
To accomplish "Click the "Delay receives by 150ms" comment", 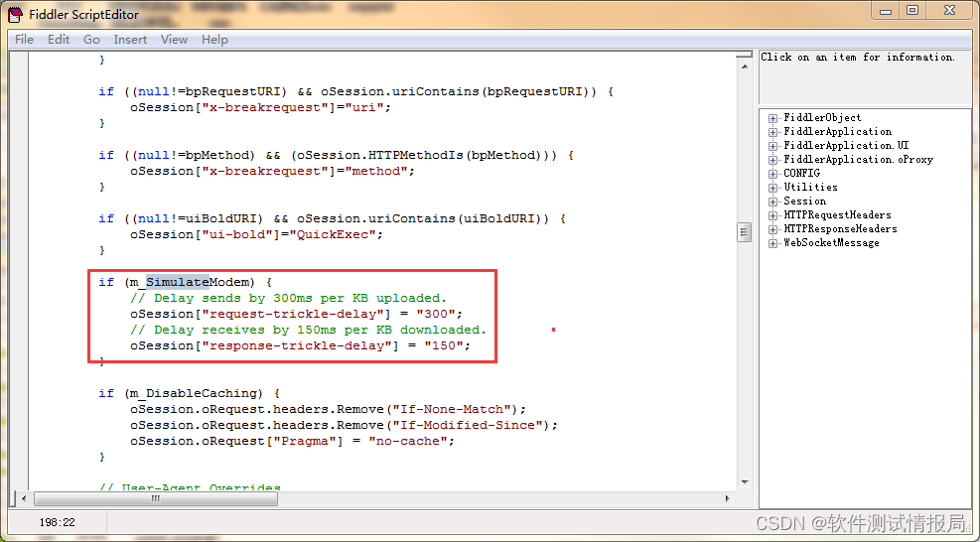I will 308,330.
